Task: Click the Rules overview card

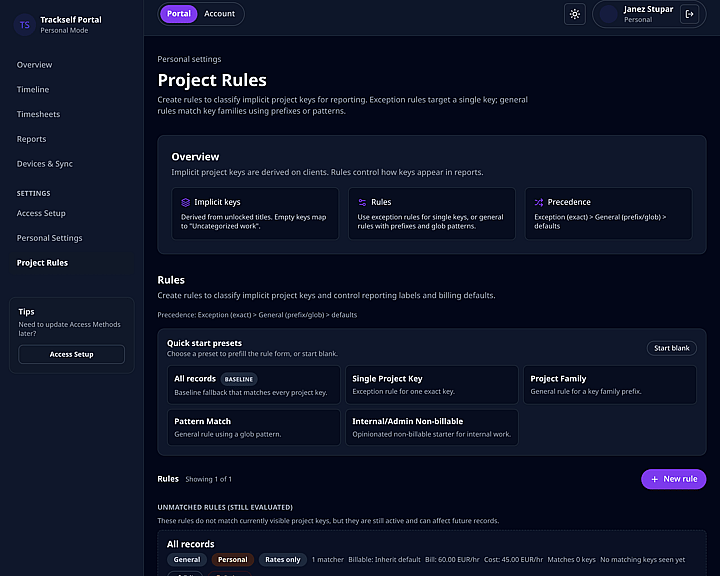Action: coord(432,213)
